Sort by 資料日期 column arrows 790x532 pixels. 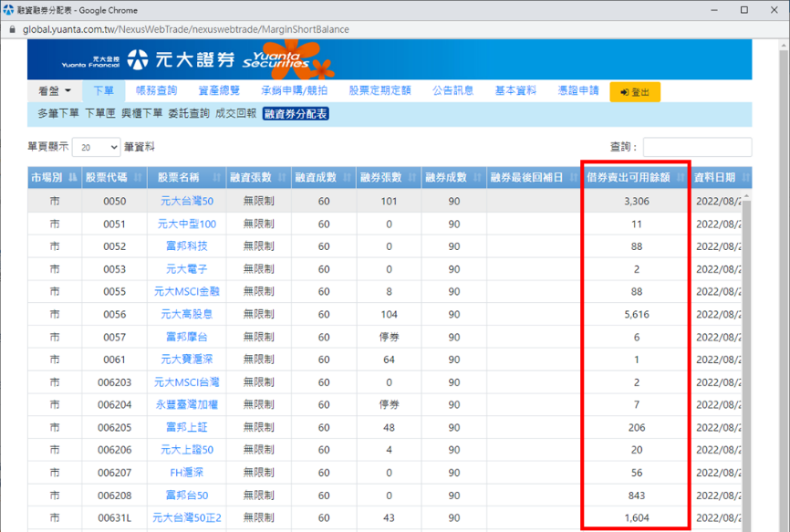click(x=746, y=177)
